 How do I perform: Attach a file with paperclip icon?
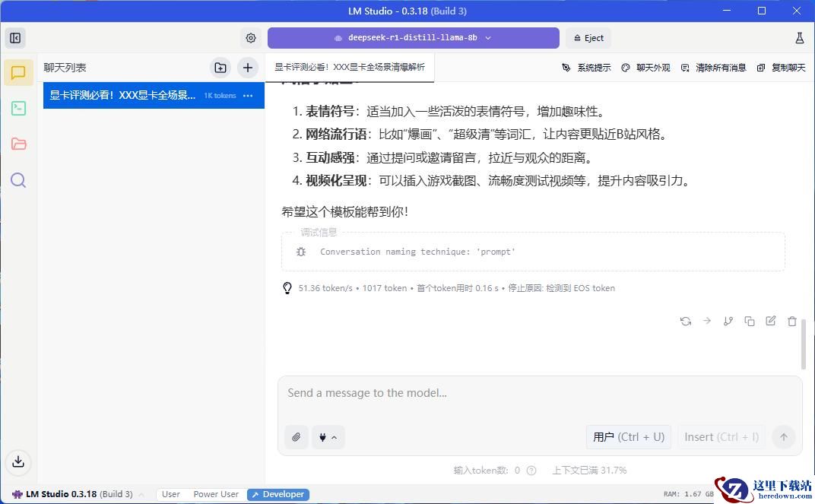pyautogui.click(x=297, y=437)
